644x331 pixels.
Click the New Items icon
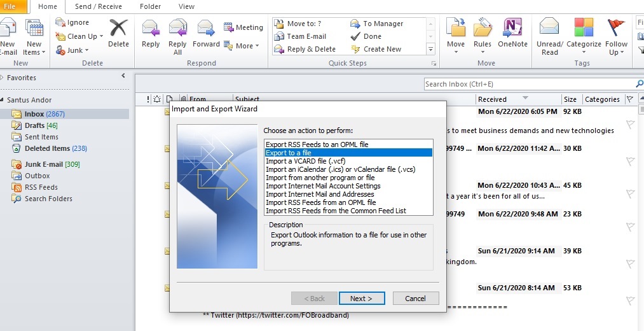click(x=34, y=29)
